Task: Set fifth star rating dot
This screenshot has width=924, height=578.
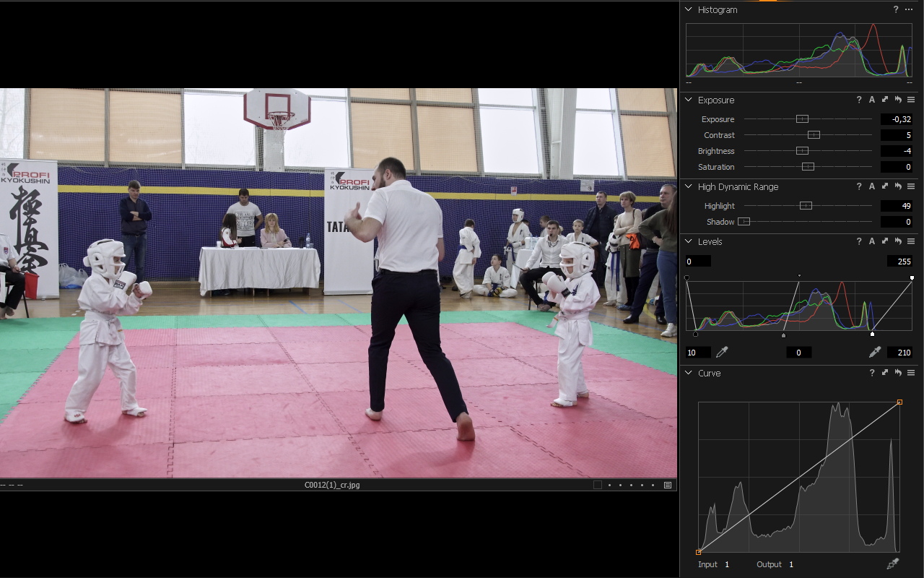Action: pyautogui.click(x=653, y=485)
